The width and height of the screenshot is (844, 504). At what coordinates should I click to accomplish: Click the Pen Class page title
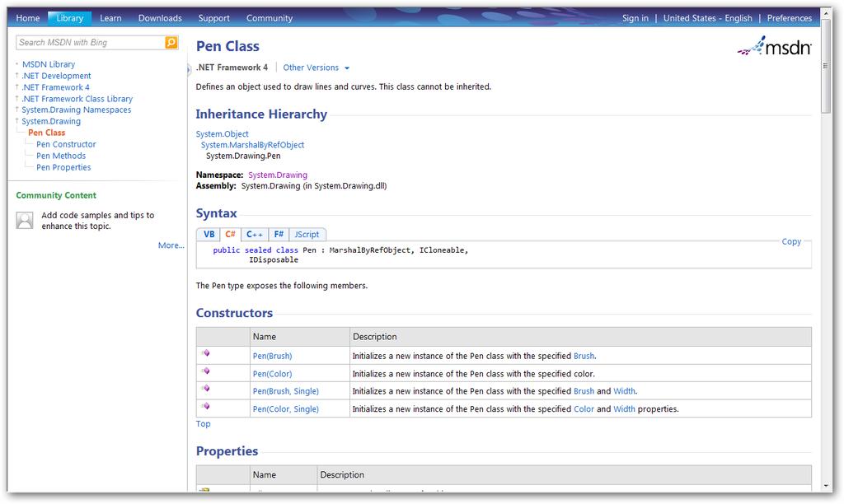[x=227, y=46]
